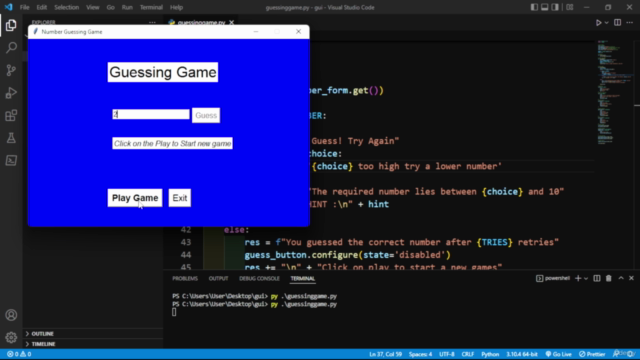Select Python interpreter 3.10.4 64-bit
Viewport: 640px width, 360px height.
[x=522, y=354]
